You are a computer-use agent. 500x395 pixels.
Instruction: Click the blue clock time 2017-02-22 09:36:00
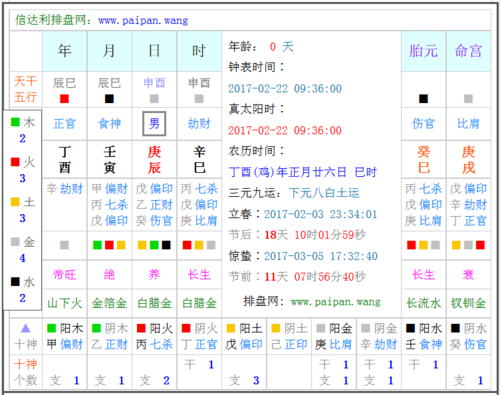point(285,89)
